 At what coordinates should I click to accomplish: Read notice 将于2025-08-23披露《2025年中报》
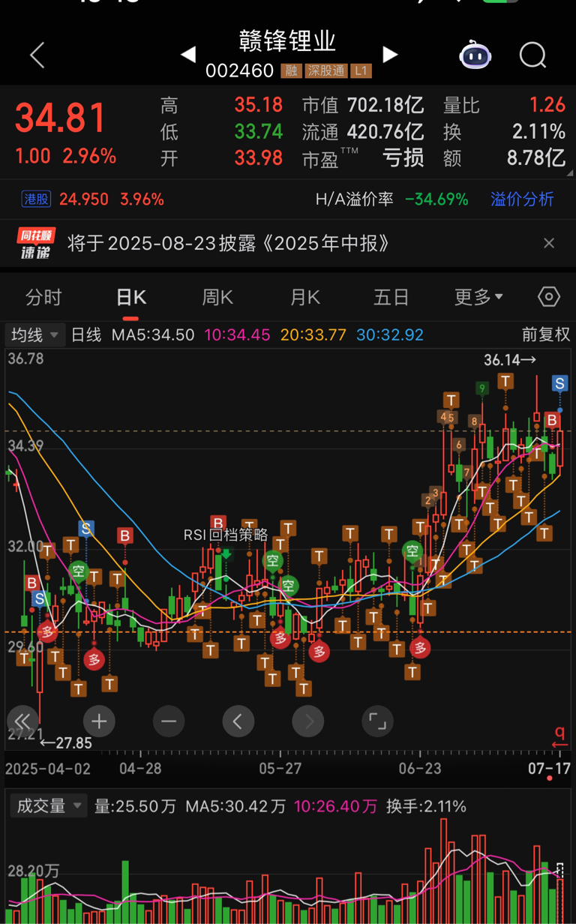click(229, 243)
